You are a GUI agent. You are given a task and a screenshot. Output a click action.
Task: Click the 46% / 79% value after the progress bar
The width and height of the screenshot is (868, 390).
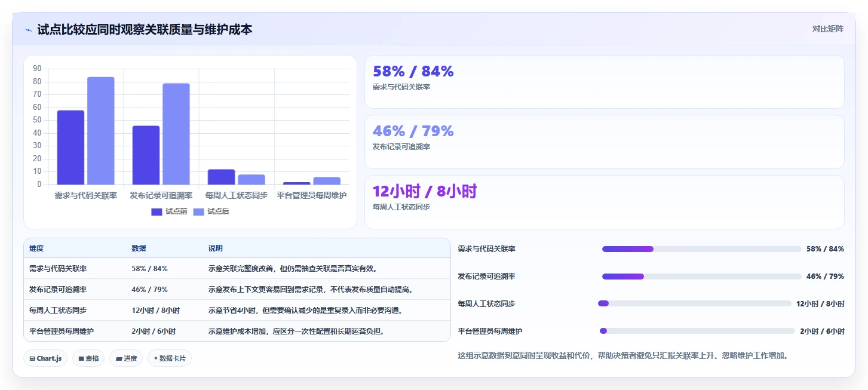[x=825, y=277]
